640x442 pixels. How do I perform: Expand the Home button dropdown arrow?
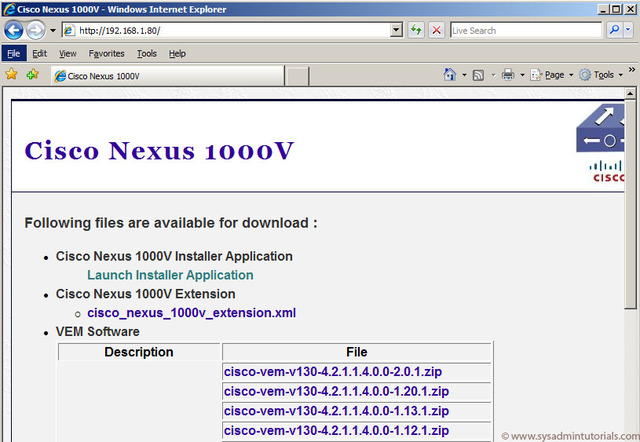[464, 75]
